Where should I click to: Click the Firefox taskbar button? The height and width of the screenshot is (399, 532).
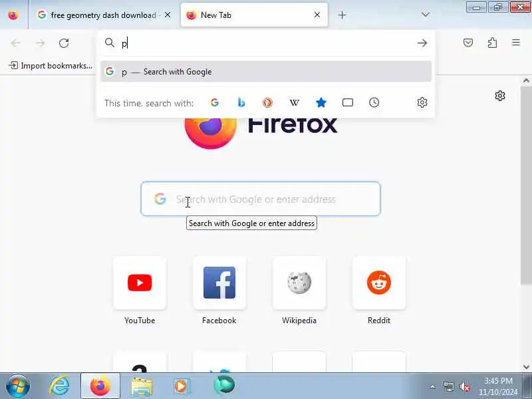pyautogui.click(x=100, y=386)
